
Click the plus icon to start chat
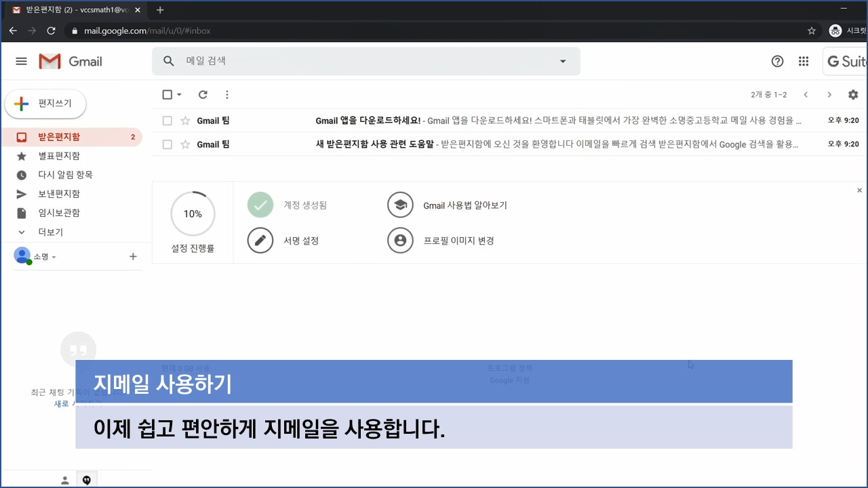(x=133, y=256)
